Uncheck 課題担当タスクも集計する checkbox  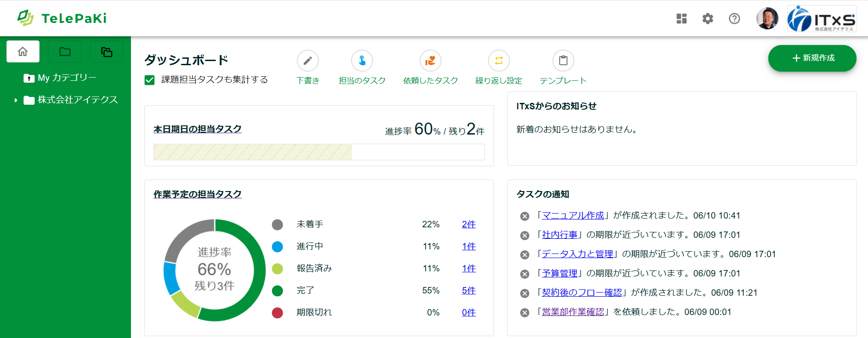pyautogui.click(x=150, y=80)
